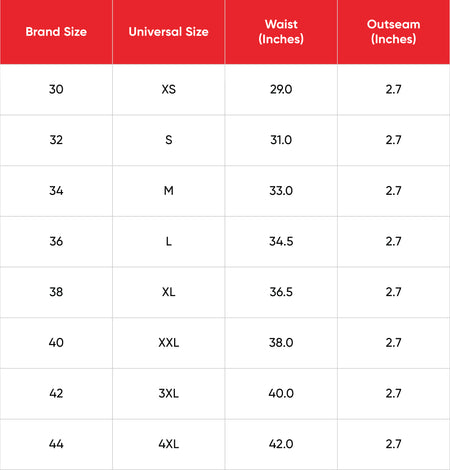The height and width of the screenshot is (470, 450).
Task: Click the M universal size cell
Action: [169, 191]
